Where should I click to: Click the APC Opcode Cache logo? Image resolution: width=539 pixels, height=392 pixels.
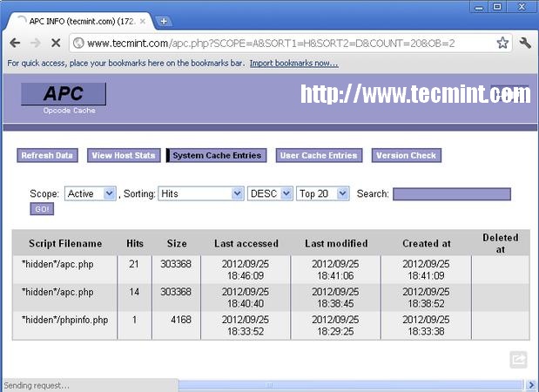click(x=64, y=98)
